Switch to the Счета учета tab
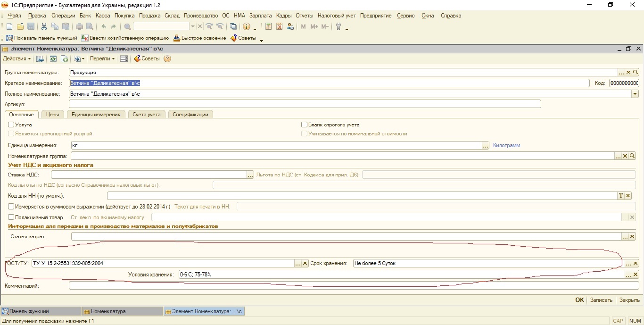Image resolution: width=644 pixels, height=325 pixels. click(x=146, y=115)
